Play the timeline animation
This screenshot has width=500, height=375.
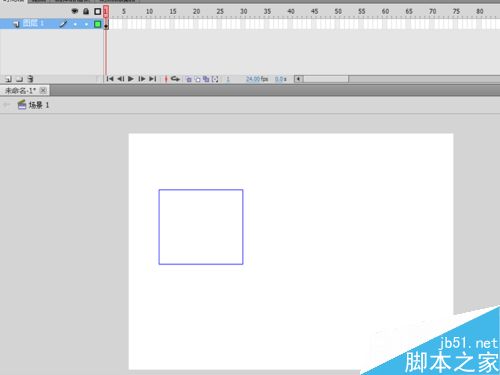click(x=131, y=79)
